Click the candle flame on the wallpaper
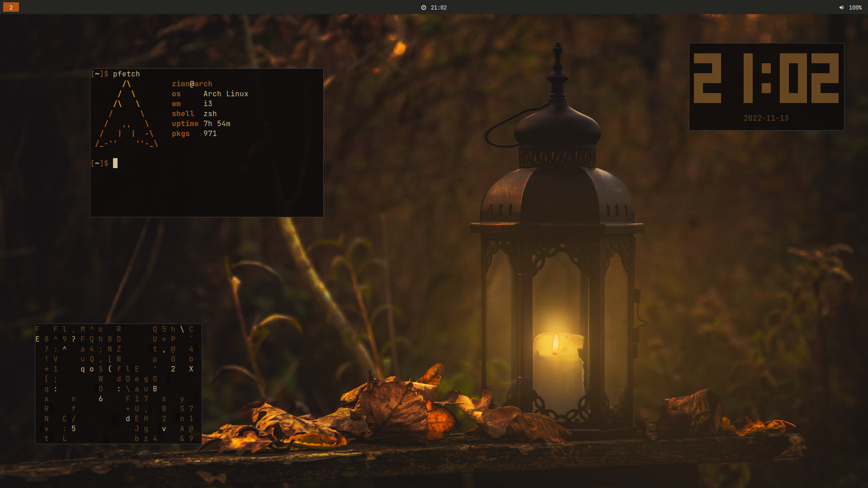This screenshot has width=868, height=488. tap(556, 344)
